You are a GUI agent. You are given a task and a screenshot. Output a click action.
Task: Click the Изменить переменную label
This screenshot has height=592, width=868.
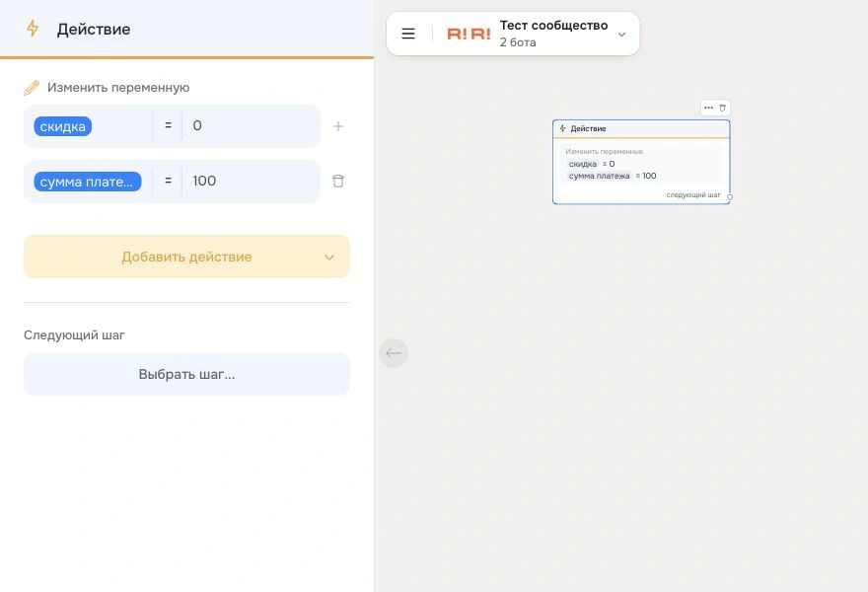[118, 88]
